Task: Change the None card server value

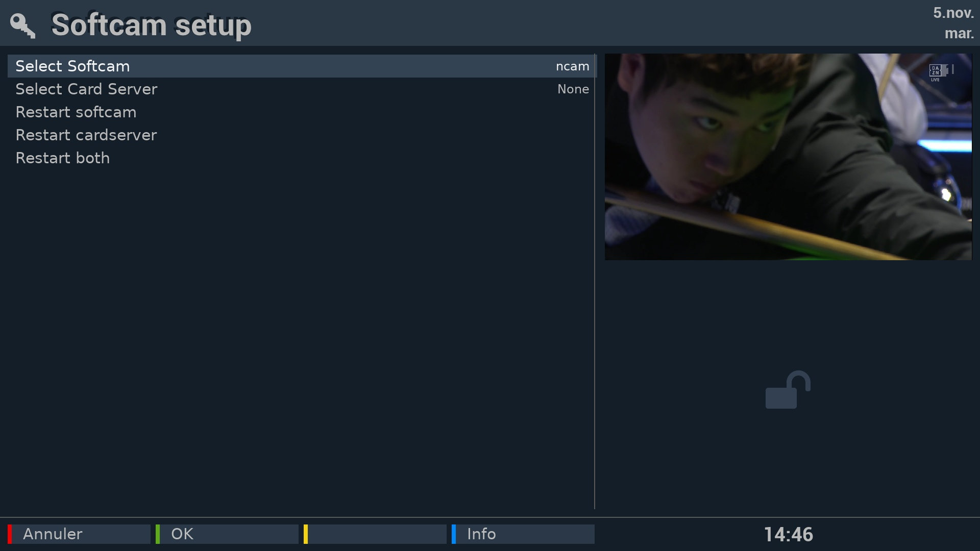Action: coord(573,89)
